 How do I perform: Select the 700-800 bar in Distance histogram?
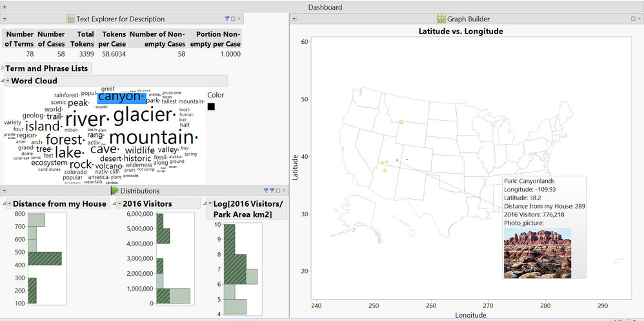point(36,220)
